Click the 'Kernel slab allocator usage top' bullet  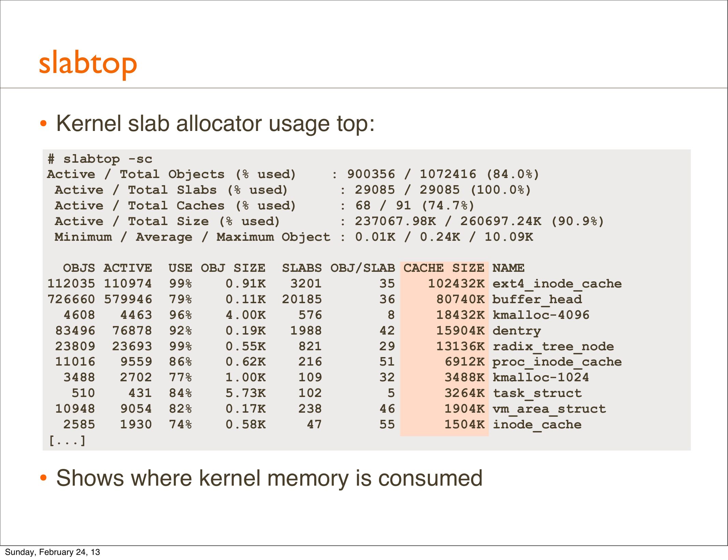(215, 123)
